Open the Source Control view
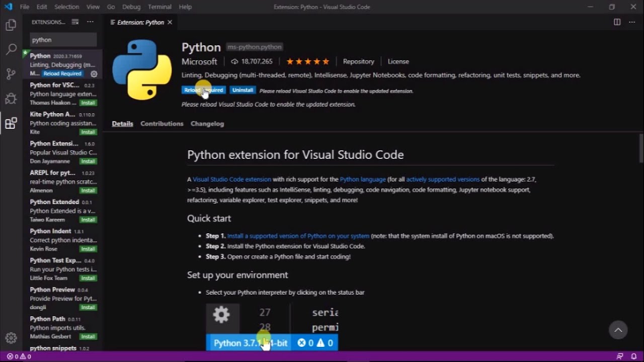The image size is (644, 362). coord(11,74)
